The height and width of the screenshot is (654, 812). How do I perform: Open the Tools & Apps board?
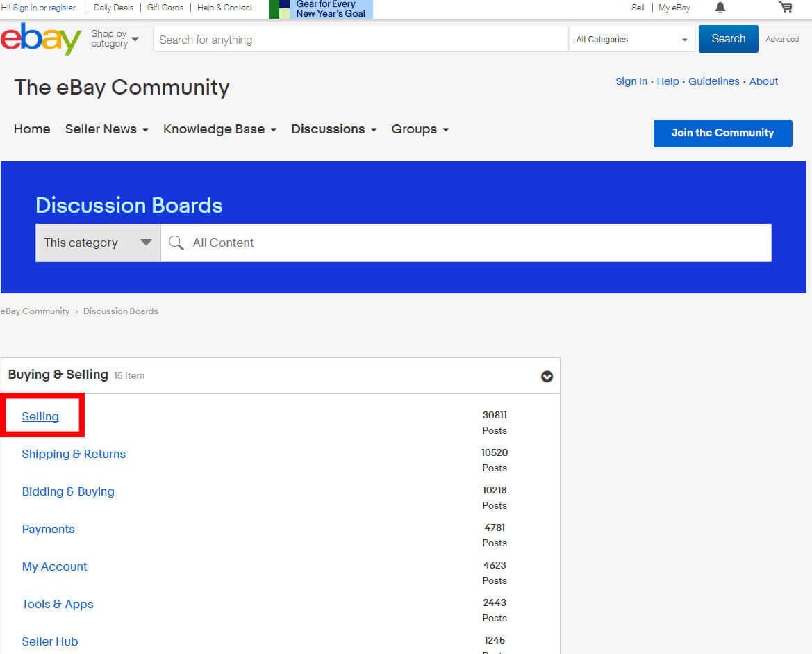click(58, 604)
